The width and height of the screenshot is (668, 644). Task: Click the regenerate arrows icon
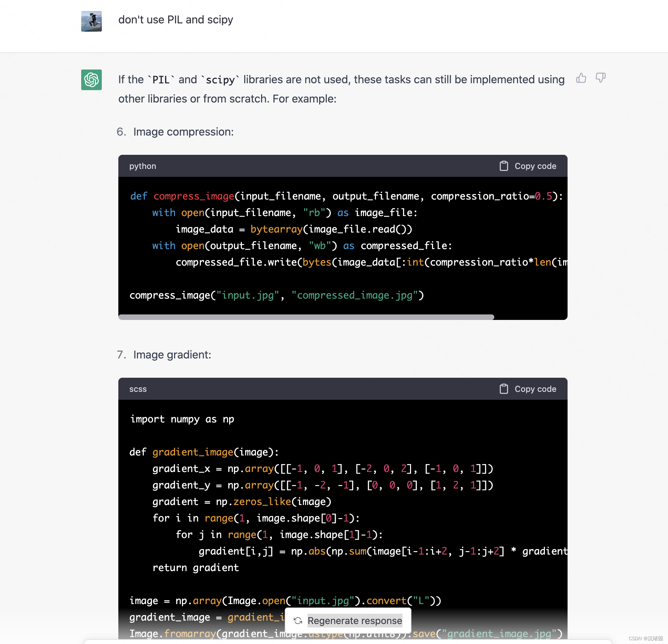click(x=298, y=621)
